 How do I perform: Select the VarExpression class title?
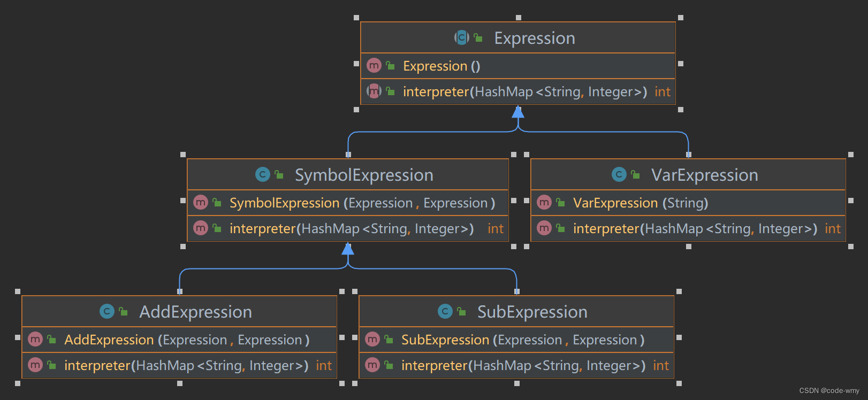[705, 175]
